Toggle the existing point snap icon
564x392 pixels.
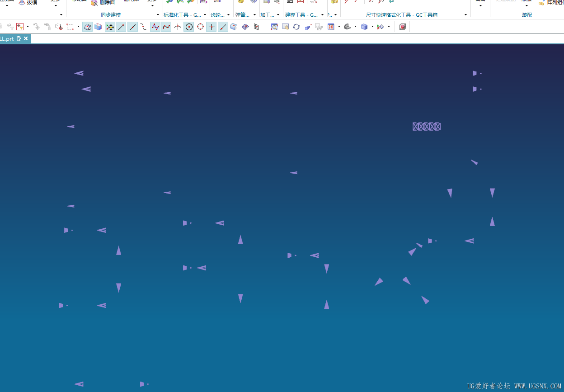tap(211, 27)
